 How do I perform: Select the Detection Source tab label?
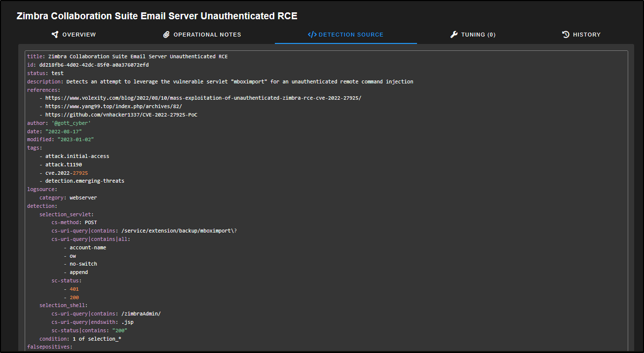(x=351, y=35)
